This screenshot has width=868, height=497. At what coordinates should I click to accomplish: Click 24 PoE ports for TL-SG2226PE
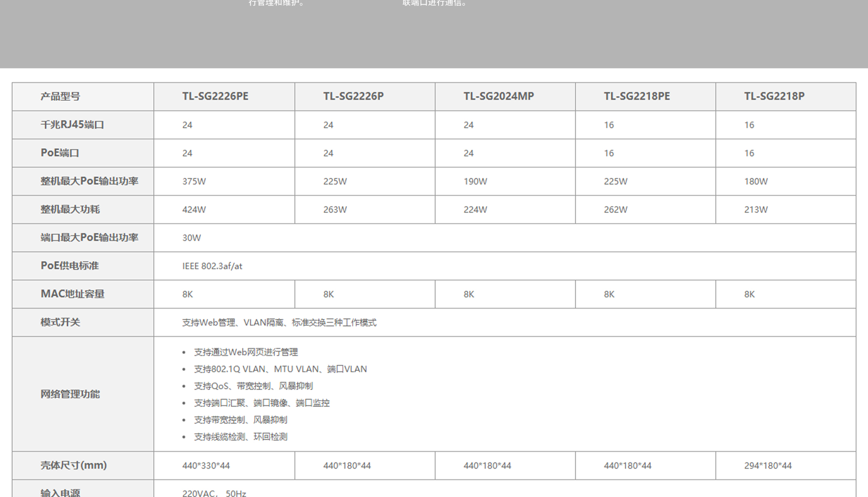pos(187,153)
